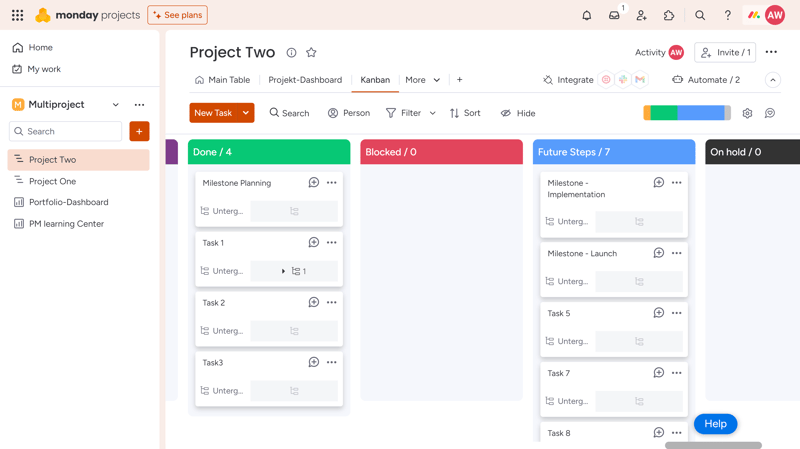Image resolution: width=800 pixels, height=449 pixels.
Task: Show board description info icon
Action: [291, 53]
